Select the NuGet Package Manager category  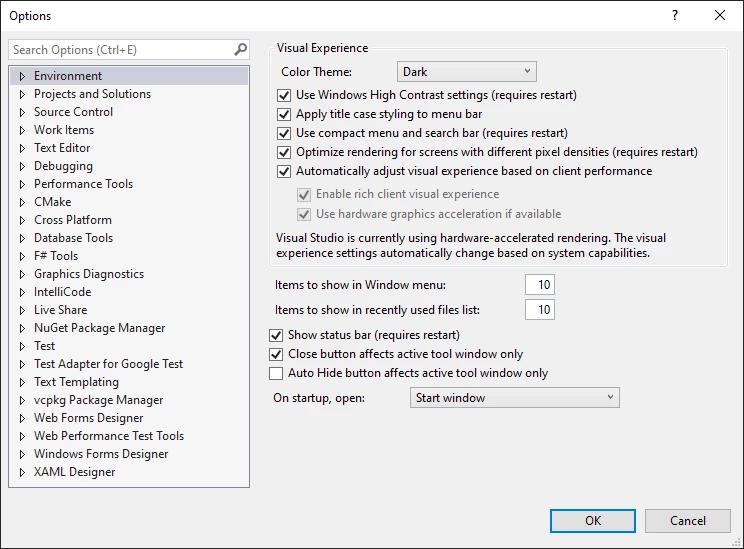tap(100, 328)
